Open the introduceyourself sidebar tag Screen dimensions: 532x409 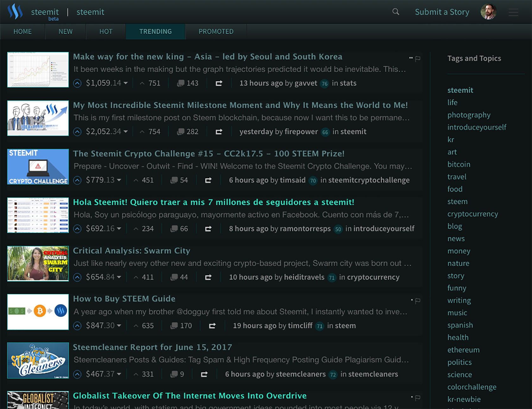pos(477,127)
